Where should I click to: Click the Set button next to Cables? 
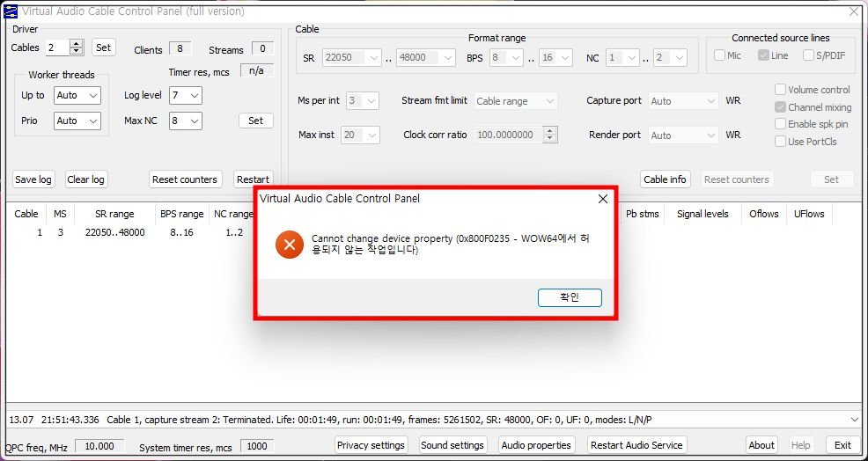(x=104, y=48)
